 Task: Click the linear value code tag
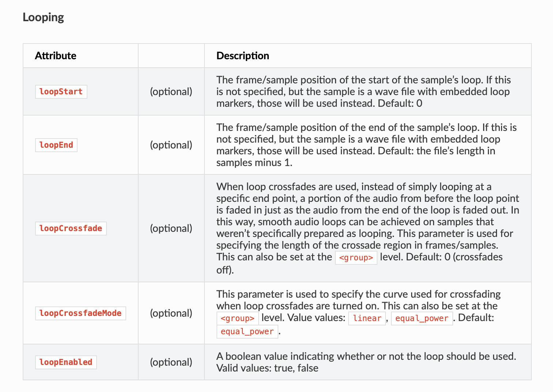367,318
